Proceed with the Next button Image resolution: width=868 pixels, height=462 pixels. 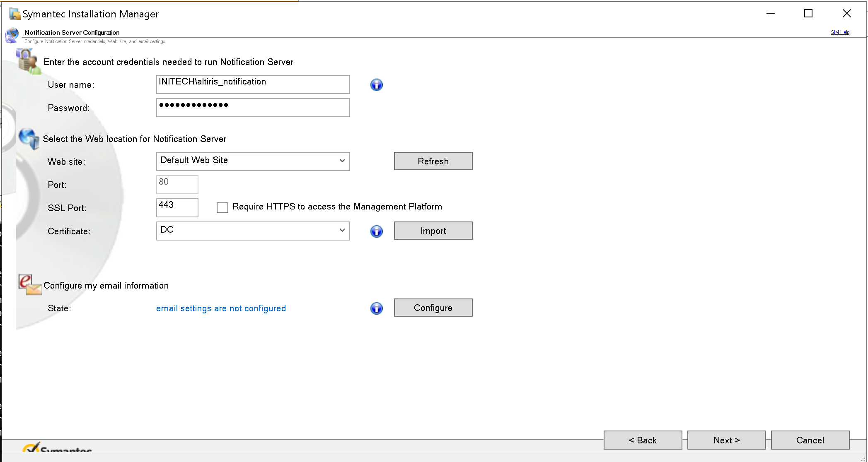[726, 440]
